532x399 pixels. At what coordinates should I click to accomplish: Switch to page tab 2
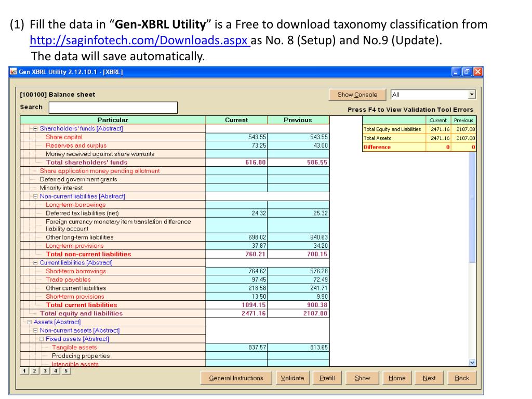(x=35, y=371)
